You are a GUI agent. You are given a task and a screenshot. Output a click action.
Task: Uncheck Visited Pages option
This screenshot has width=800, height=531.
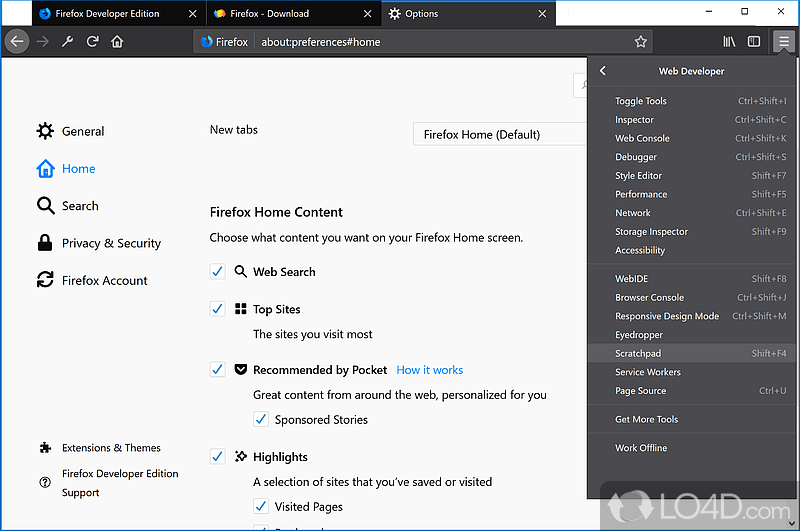[x=261, y=506]
